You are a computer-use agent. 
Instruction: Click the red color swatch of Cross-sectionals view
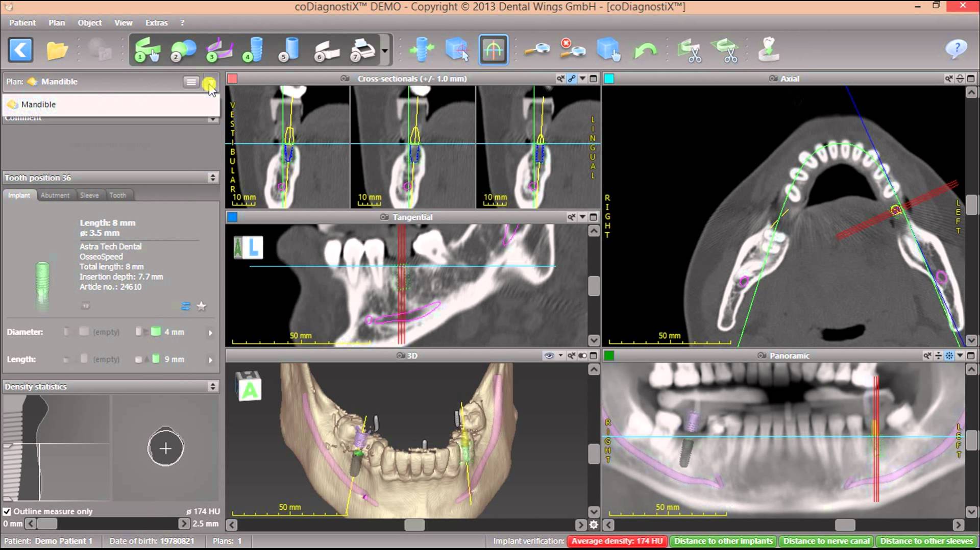coord(232,79)
